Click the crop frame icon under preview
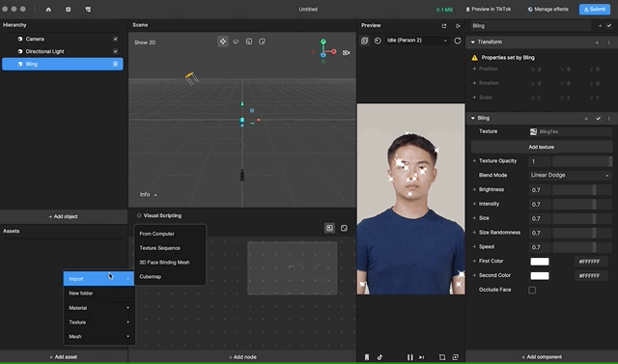Screen dimensions: 618x364 pyautogui.click(x=442, y=357)
